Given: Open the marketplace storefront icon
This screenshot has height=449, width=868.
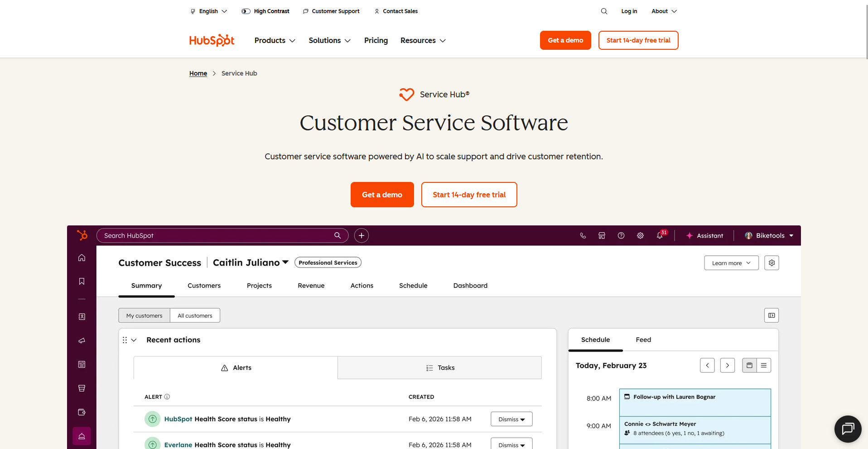Looking at the screenshot, I should 602,235.
